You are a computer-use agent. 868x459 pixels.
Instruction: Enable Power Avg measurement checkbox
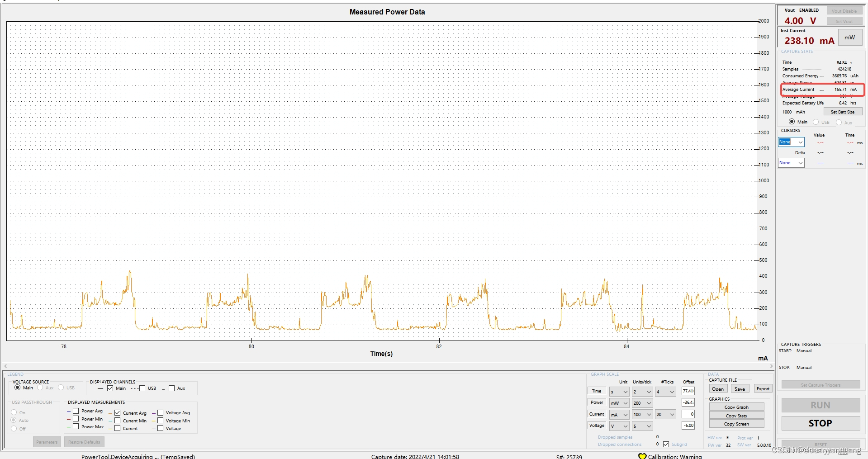tap(76, 411)
